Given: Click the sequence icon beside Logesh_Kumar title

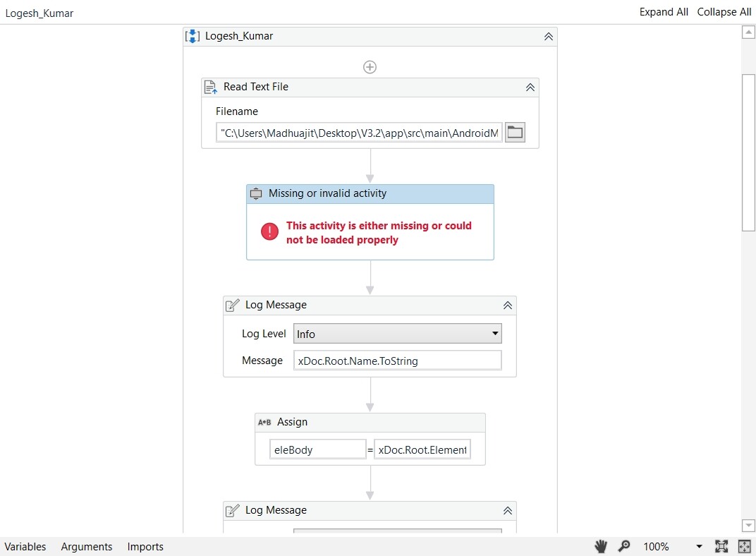Looking at the screenshot, I should 192,36.
